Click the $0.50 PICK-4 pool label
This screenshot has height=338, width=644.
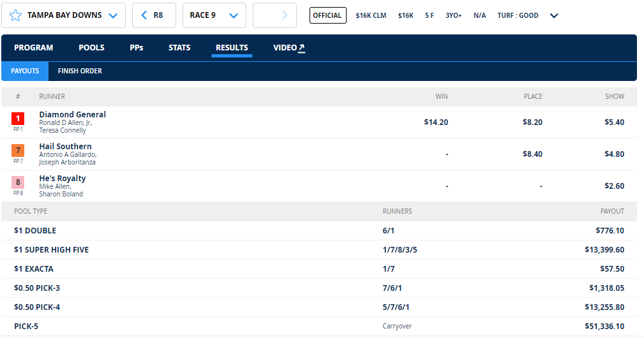tap(37, 307)
